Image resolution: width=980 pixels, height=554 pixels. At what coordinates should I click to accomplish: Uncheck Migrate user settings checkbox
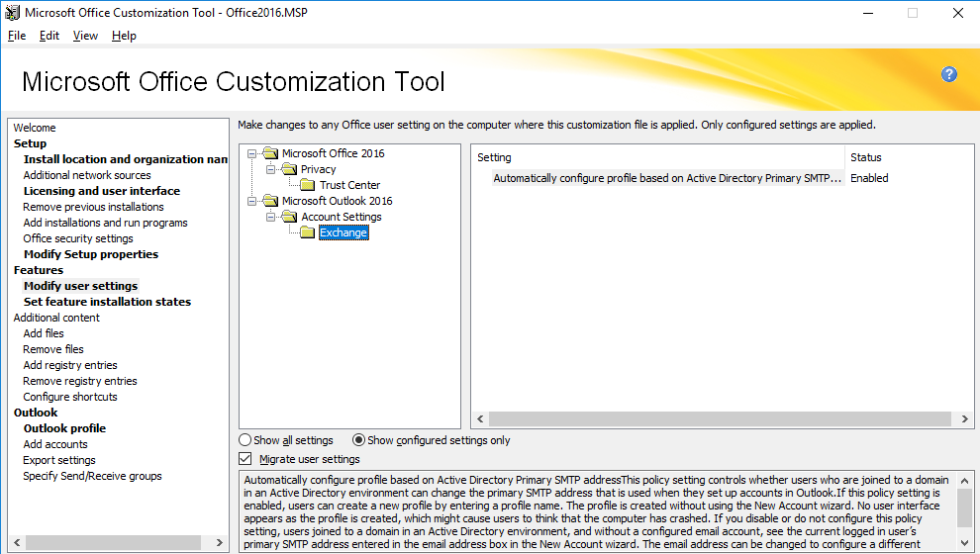pyautogui.click(x=245, y=459)
